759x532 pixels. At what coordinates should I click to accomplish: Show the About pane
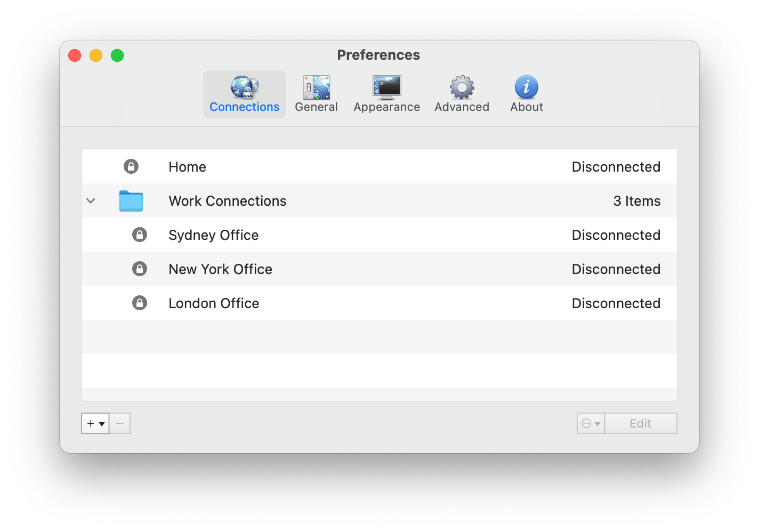click(x=527, y=94)
